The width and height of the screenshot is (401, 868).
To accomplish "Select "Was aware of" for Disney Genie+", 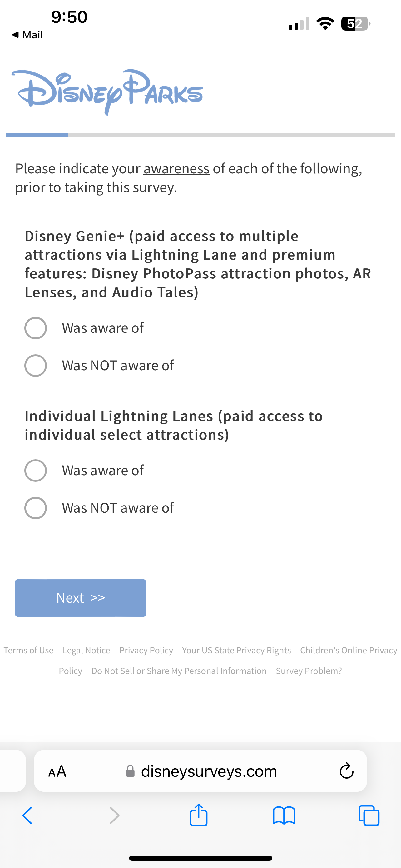I will click(36, 328).
